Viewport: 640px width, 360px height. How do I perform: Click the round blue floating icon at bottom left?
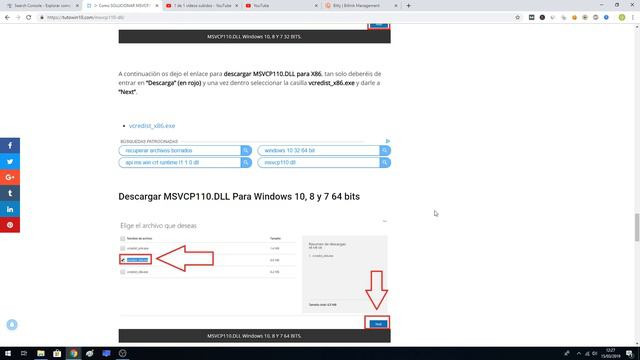coord(12,324)
